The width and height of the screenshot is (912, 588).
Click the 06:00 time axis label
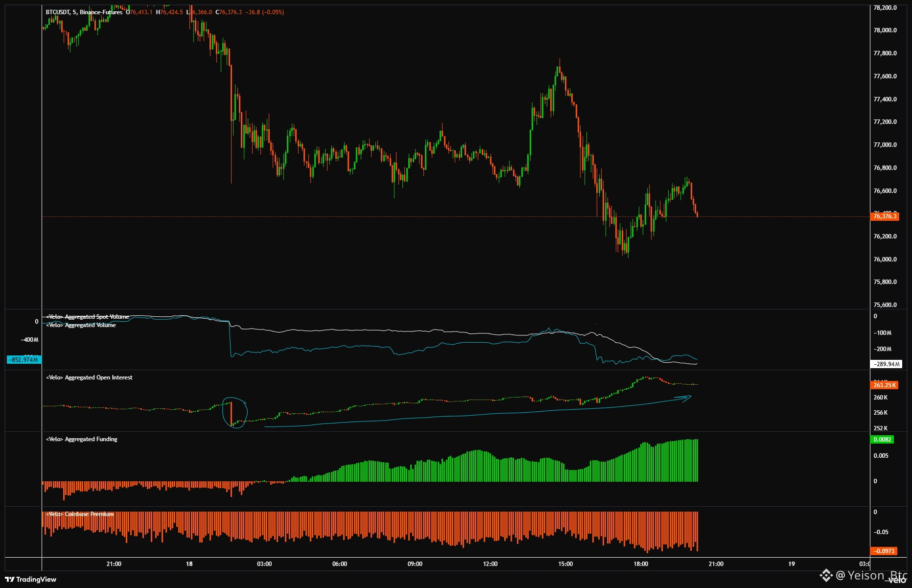pyautogui.click(x=340, y=564)
